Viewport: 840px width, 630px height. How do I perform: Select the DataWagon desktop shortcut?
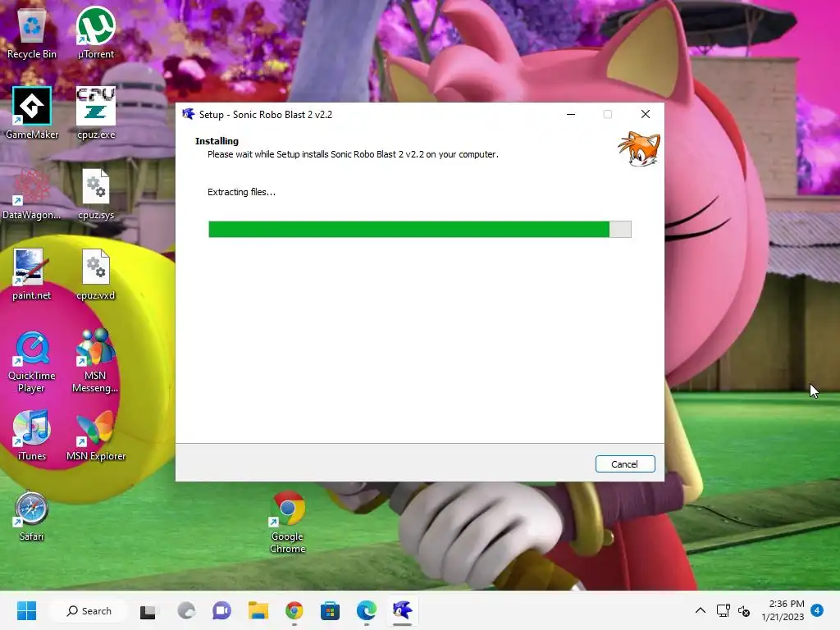(32, 194)
